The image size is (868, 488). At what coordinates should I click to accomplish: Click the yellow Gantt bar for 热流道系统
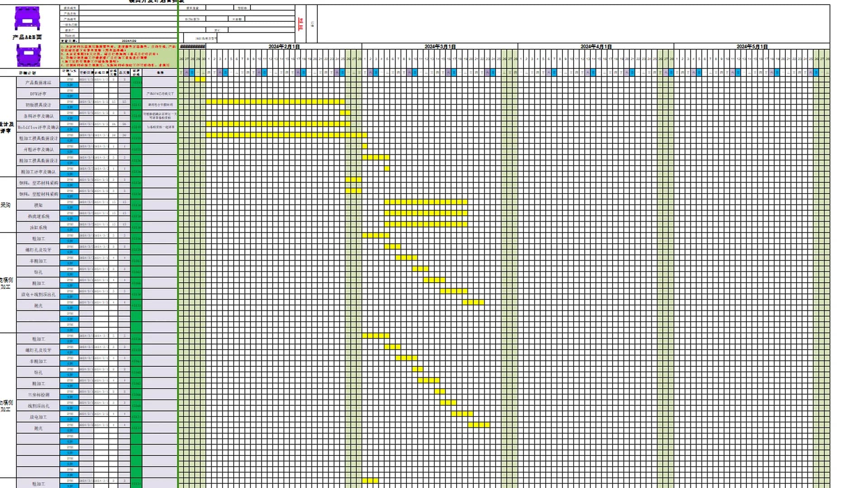coord(426,213)
